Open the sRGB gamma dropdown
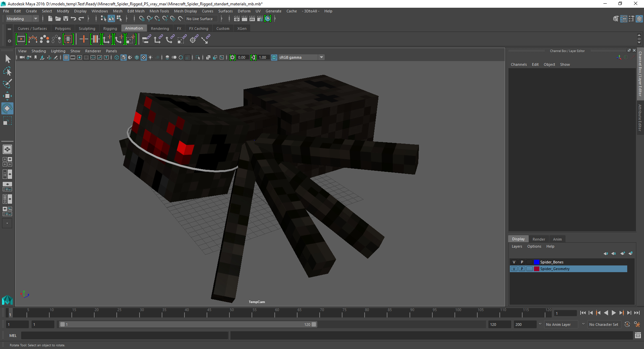Viewport: 644px width, 349px height. pyautogui.click(x=321, y=57)
